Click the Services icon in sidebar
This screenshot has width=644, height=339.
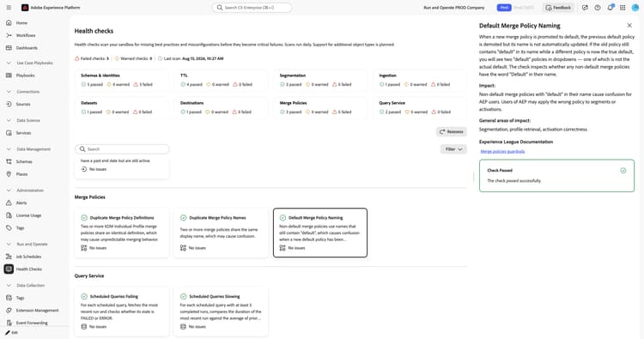click(9, 132)
